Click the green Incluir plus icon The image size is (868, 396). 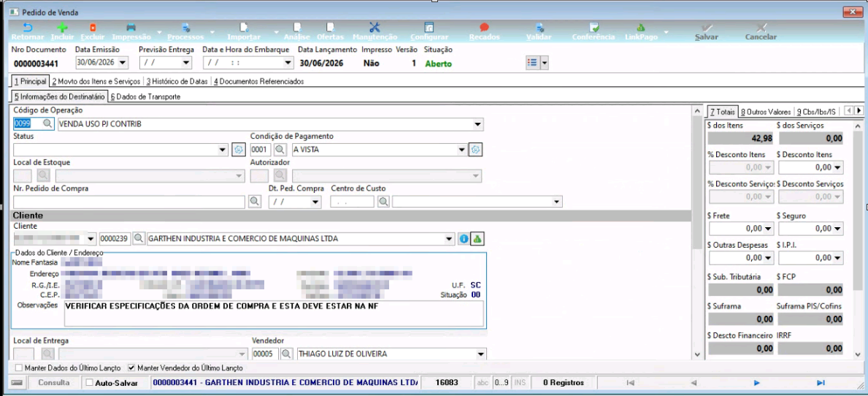click(x=62, y=27)
